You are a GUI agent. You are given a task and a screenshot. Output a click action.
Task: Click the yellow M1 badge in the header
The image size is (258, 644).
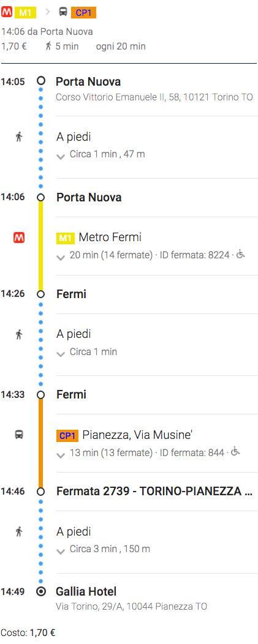tap(26, 13)
